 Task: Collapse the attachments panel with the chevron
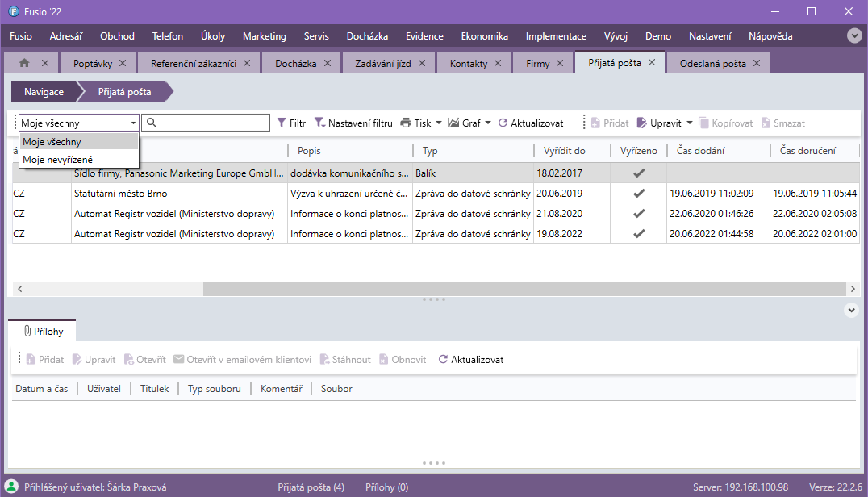(850, 310)
